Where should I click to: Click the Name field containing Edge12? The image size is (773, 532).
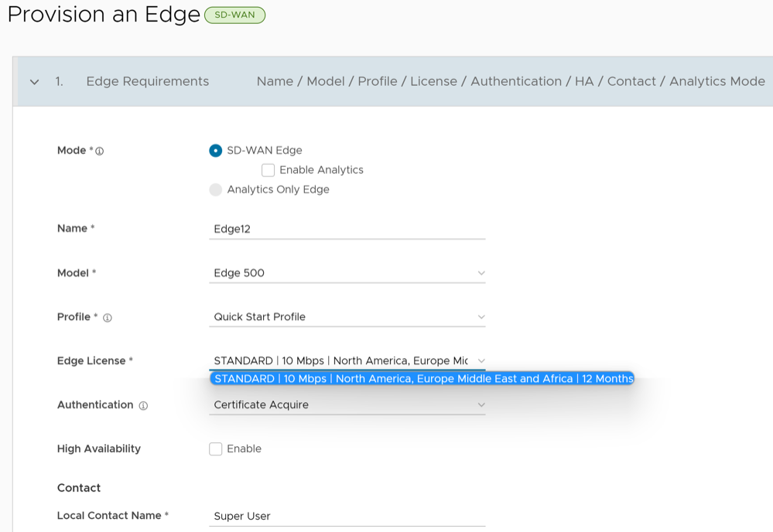coord(347,229)
